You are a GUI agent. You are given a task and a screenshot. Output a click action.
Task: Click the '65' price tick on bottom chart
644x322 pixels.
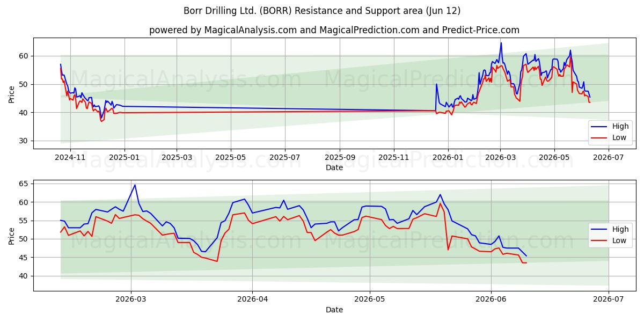25,184
